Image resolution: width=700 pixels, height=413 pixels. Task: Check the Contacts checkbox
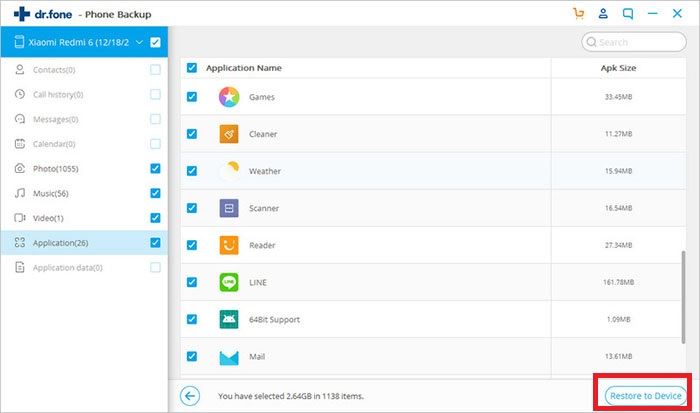(x=155, y=70)
